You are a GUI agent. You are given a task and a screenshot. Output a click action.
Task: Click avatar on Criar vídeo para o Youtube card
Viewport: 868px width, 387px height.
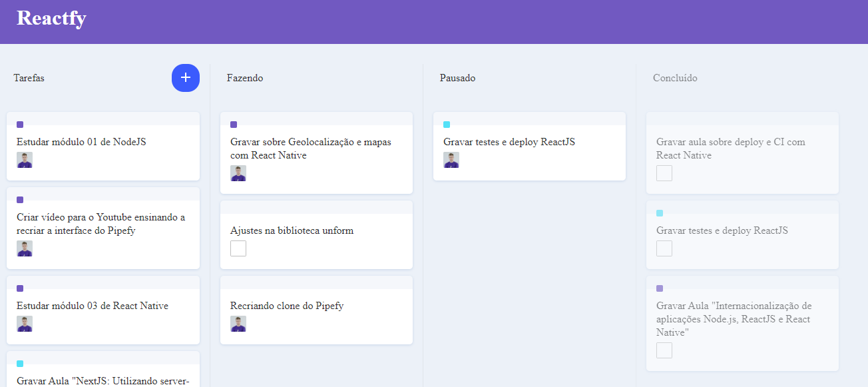pos(25,248)
